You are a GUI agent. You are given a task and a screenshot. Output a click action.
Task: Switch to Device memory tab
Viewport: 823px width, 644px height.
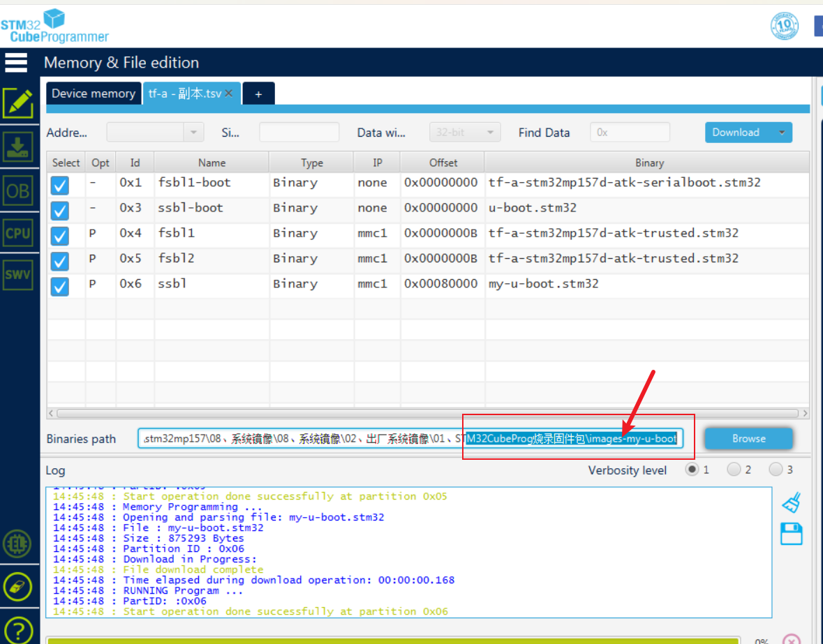(94, 93)
